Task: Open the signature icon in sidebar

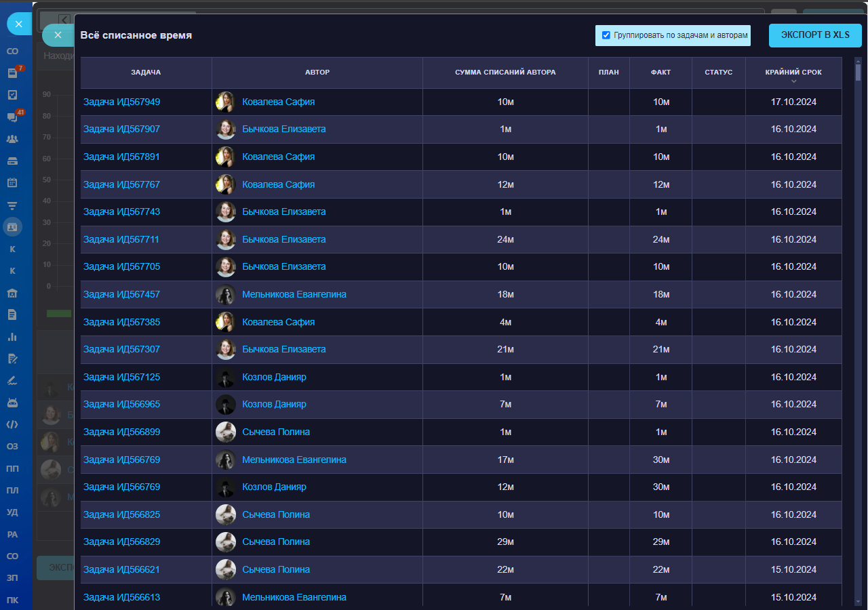Action: [12, 381]
